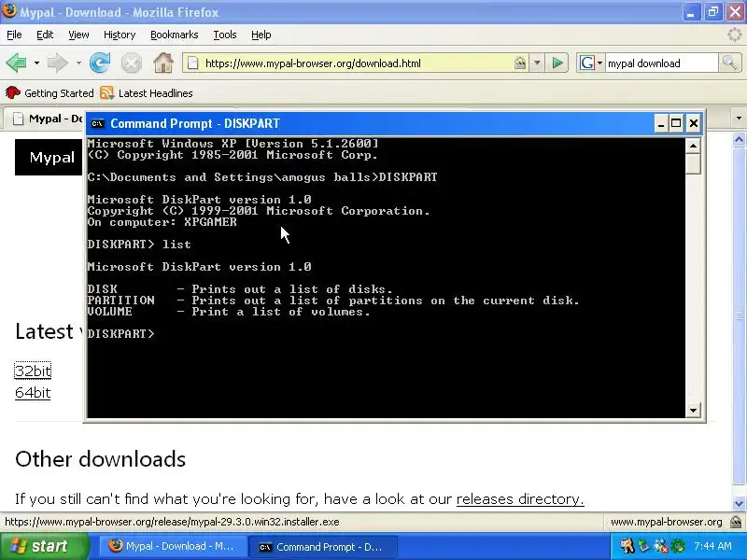Screen dimensions: 747x560
Task: Reload the page with the Refresh icon
Action: (x=100, y=63)
